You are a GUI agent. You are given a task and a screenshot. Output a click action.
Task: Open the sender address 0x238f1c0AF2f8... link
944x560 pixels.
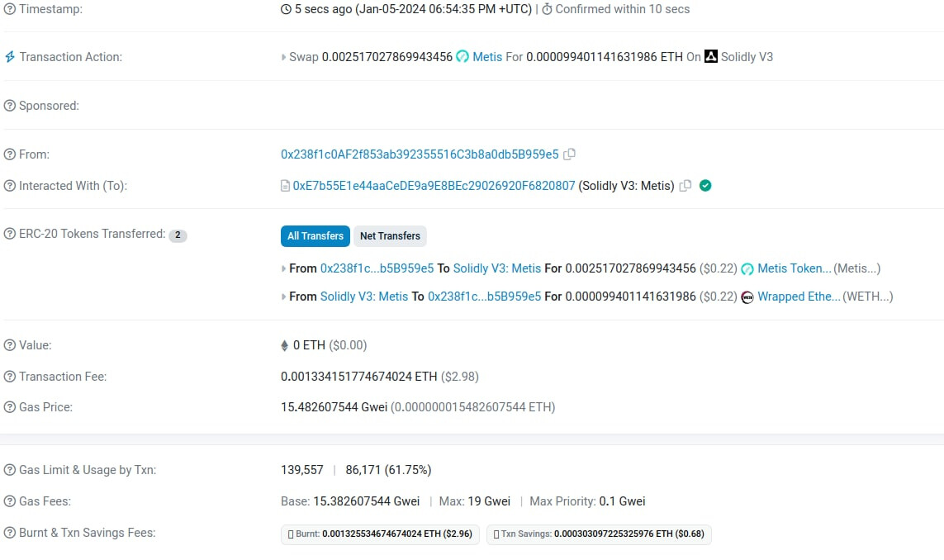point(420,154)
